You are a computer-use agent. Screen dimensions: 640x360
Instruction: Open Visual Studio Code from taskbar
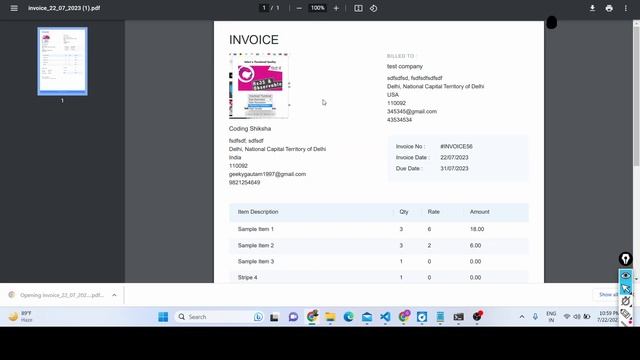tap(385, 317)
